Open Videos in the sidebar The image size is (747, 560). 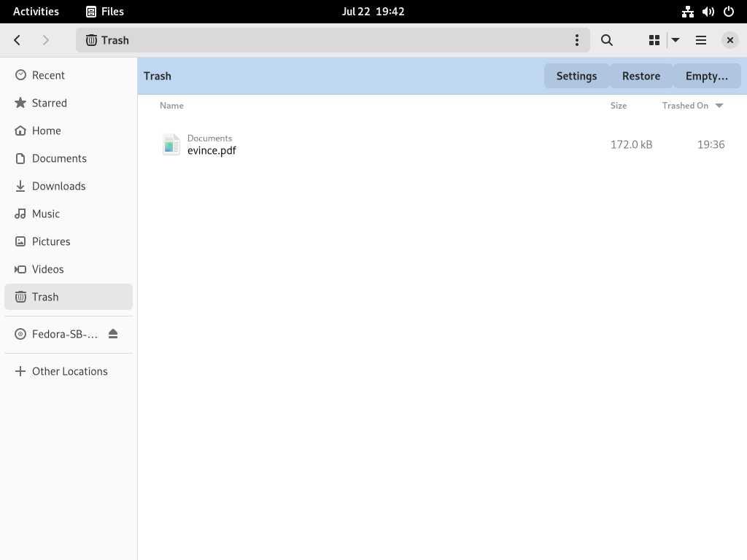pos(69,269)
